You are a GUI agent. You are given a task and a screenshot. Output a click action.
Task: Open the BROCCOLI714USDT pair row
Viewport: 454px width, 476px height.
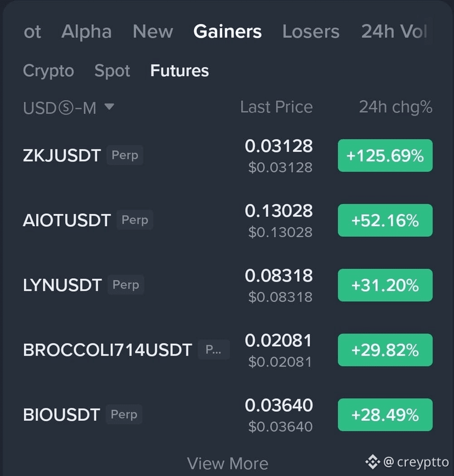click(228, 349)
